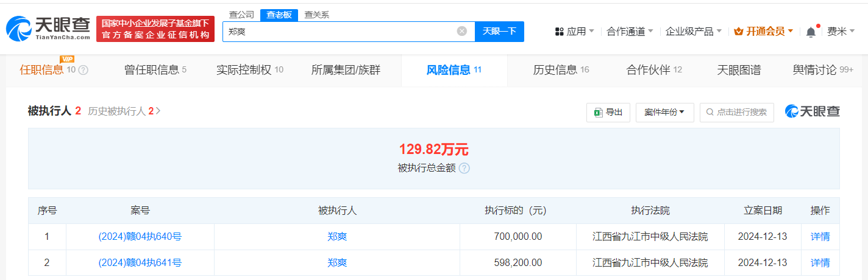The width and height of the screenshot is (868, 280).
Task: Click court name in the 641号 row
Action: pyautogui.click(x=650, y=263)
